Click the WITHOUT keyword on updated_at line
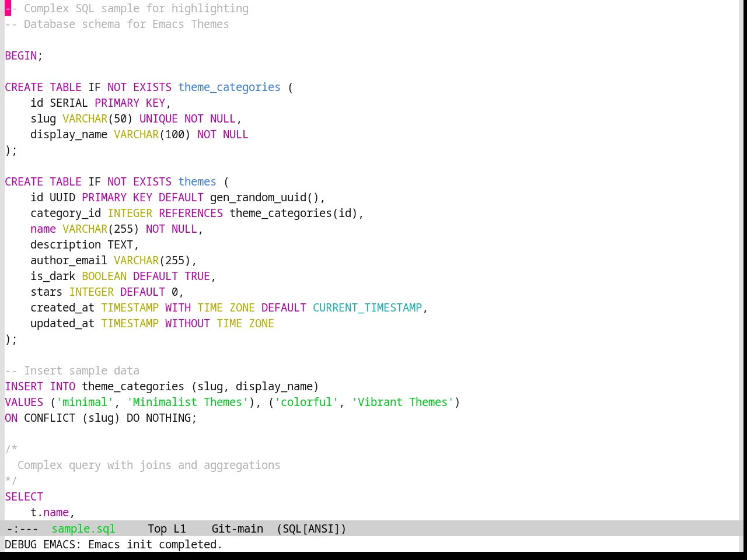The height and width of the screenshot is (560, 747). click(x=187, y=323)
